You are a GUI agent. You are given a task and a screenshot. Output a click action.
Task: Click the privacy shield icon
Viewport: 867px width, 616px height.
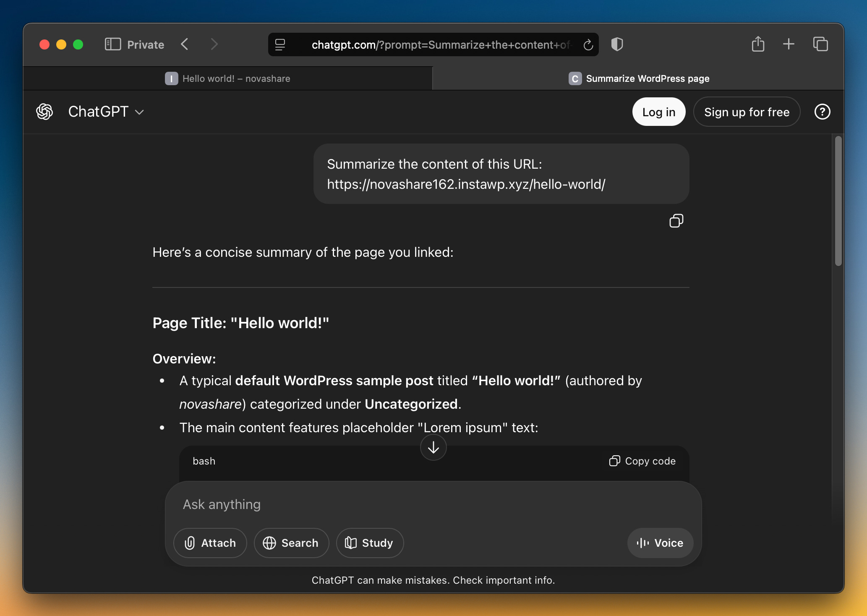coord(617,44)
